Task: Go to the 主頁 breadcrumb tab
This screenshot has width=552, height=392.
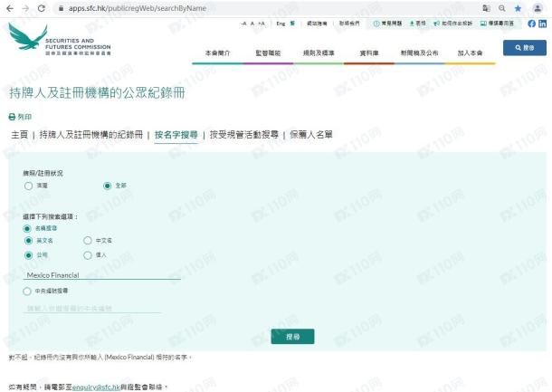Action: click(x=19, y=135)
